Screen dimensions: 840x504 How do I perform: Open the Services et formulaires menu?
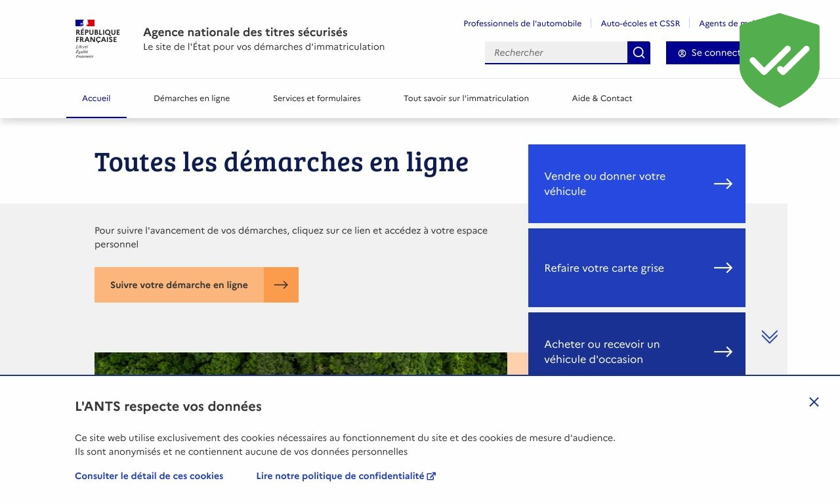pos(317,98)
